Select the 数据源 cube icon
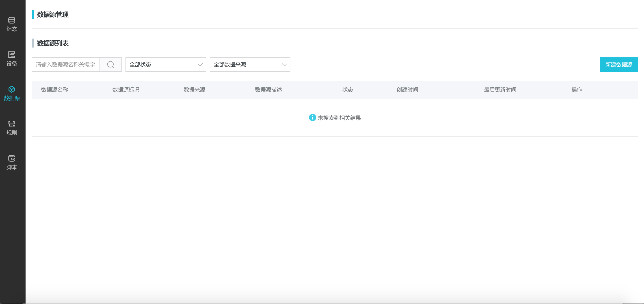Viewport: 644px width, 304px height. pyautogui.click(x=11, y=89)
